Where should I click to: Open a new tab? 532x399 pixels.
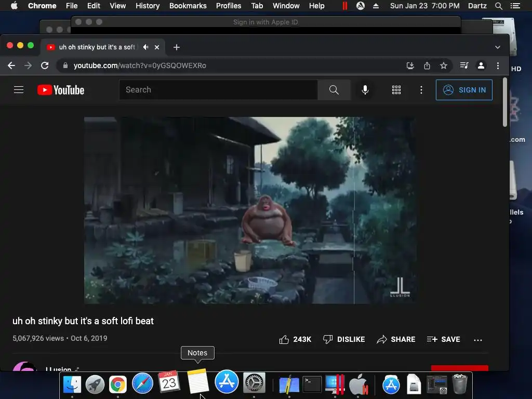pos(177,47)
